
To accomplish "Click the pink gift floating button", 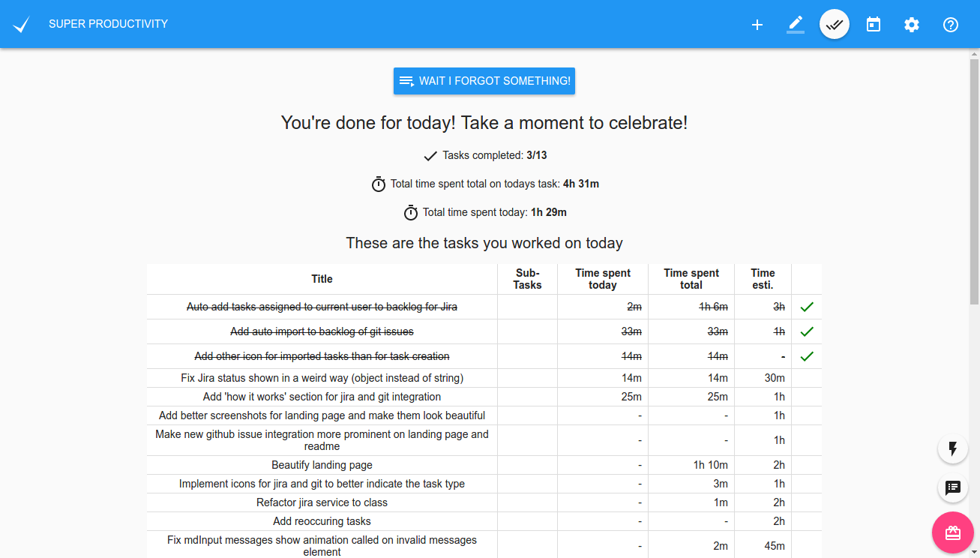I will pos(953,532).
